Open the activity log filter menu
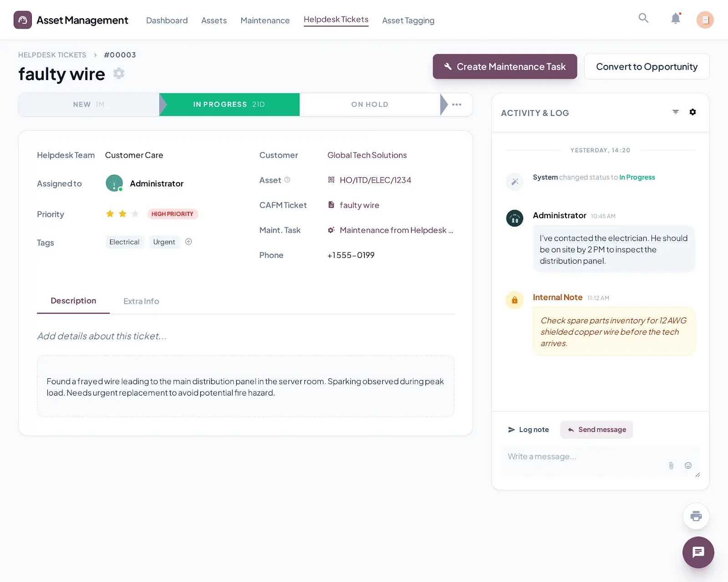The height and width of the screenshot is (582, 728). click(x=676, y=112)
